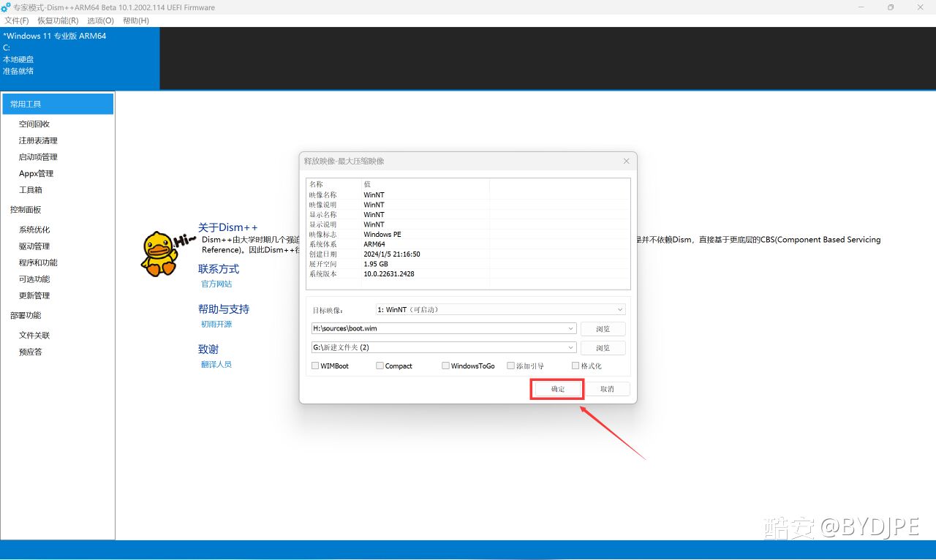Click the Dism++ gear icon in title bar
The height and width of the screenshot is (560, 936).
tap(6, 7)
